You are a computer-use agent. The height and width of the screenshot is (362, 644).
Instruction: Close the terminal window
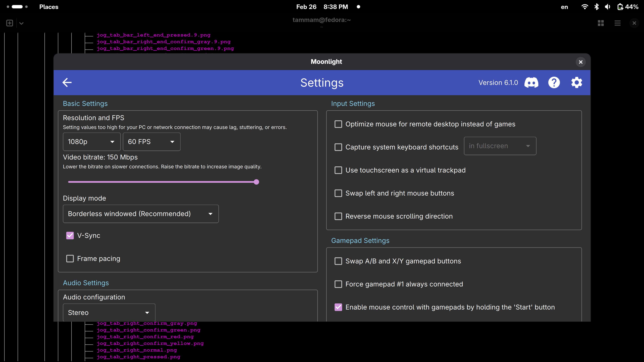point(634,23)
